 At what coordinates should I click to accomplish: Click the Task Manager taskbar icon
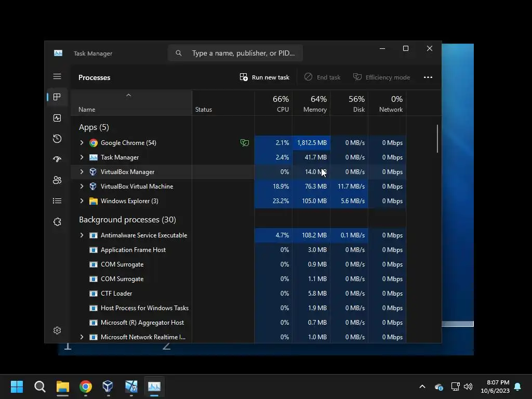(154, 387)
